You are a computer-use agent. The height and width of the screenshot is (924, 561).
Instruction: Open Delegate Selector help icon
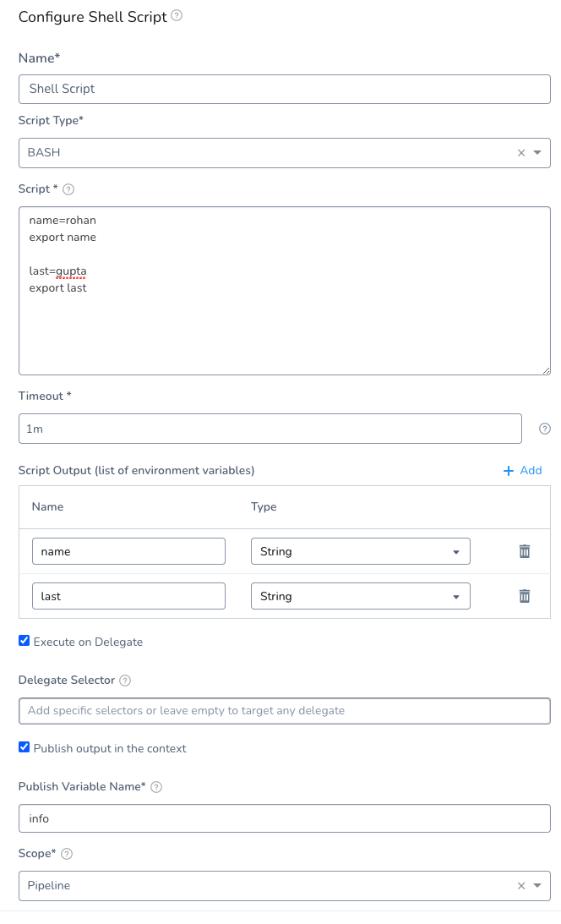click(125, 680)
